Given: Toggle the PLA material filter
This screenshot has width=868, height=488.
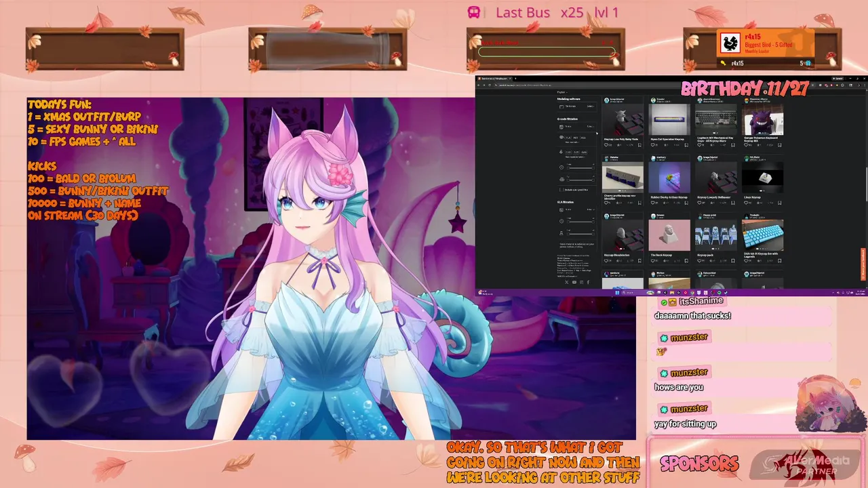Looking at the screenshot, I should pyautogui.click(x=568, y=138).
